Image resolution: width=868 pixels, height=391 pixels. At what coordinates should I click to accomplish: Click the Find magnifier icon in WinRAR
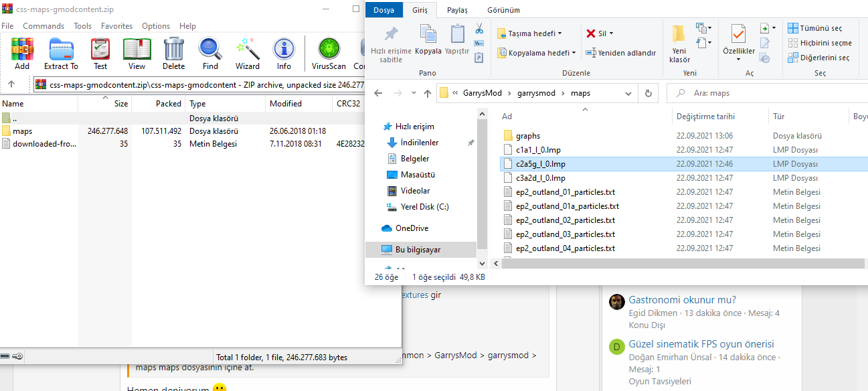click(210, 54)
